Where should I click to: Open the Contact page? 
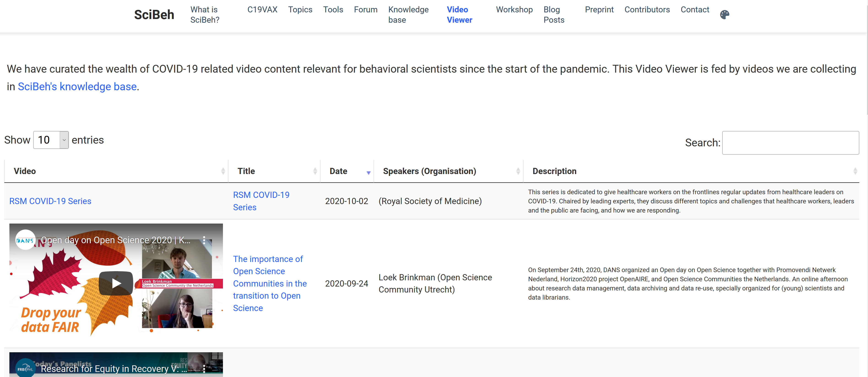coord(695,10)
